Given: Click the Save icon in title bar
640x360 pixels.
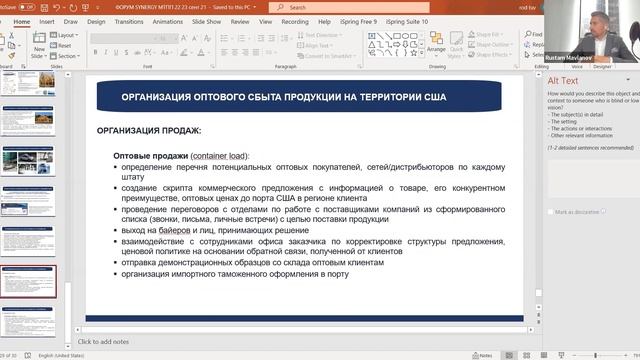Looking at the screenshot, I should 44,7.
